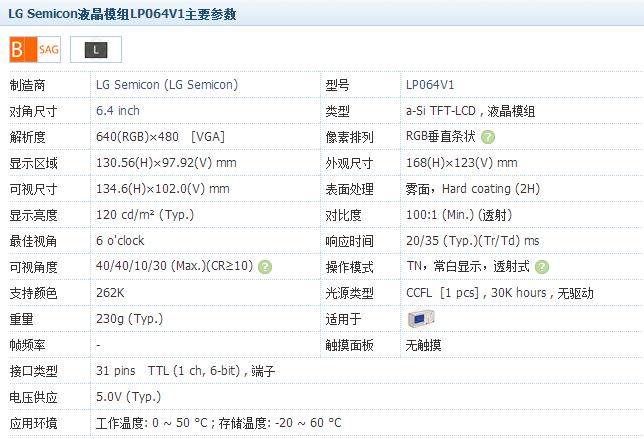Click help icon beside viewing angle 40/40/10/30
This screenshot has width=644, height=439.
point(265,267)
